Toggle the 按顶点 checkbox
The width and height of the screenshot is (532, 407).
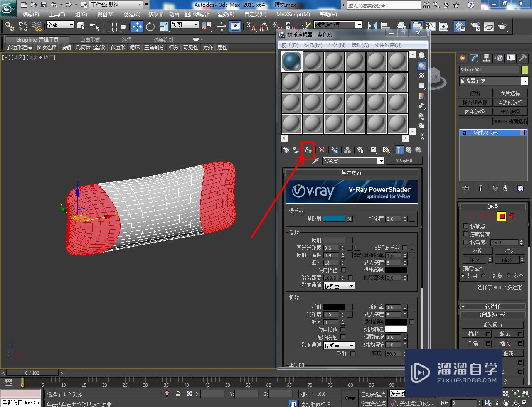pyautogui.click(x=465, y=226)
